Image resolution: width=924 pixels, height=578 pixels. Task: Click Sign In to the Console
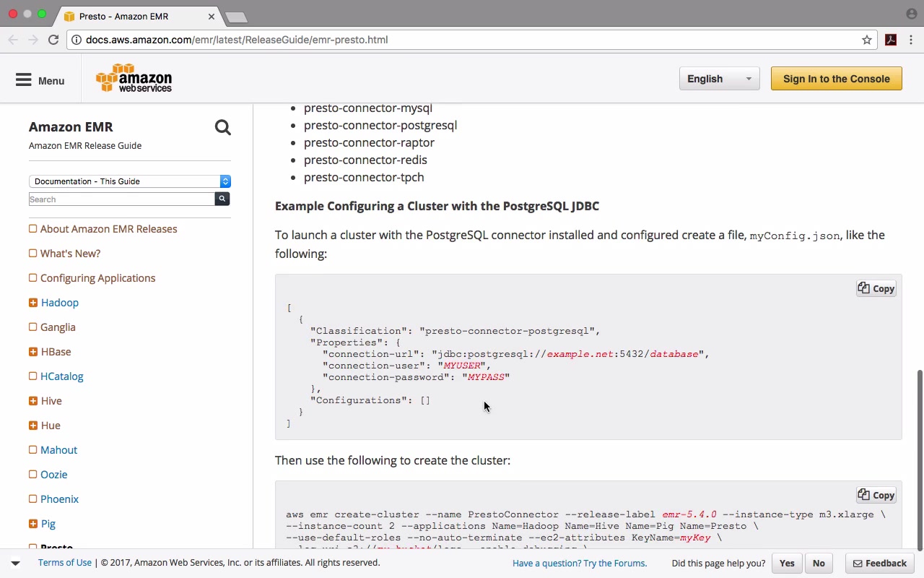pos(836,79)
